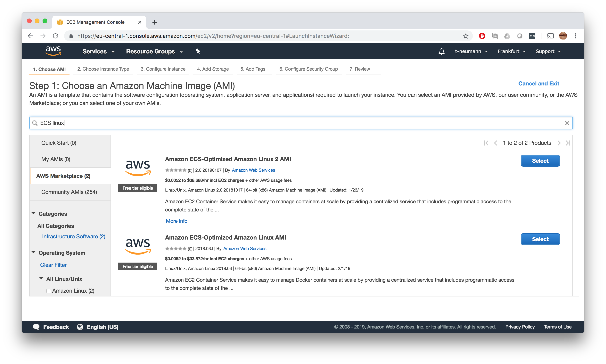The image size is (606, 364).
Task: Click into the AMI search field
Action: tap(301, 123)
